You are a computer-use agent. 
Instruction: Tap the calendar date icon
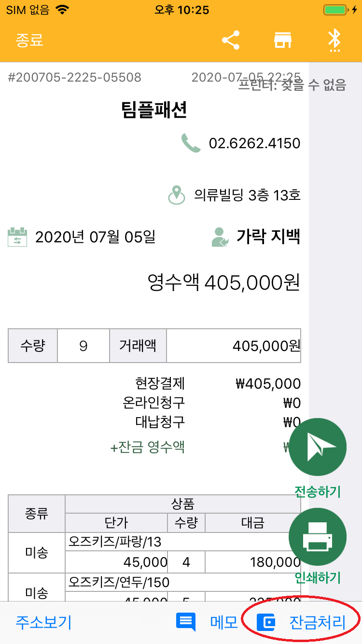coord(17,237)
